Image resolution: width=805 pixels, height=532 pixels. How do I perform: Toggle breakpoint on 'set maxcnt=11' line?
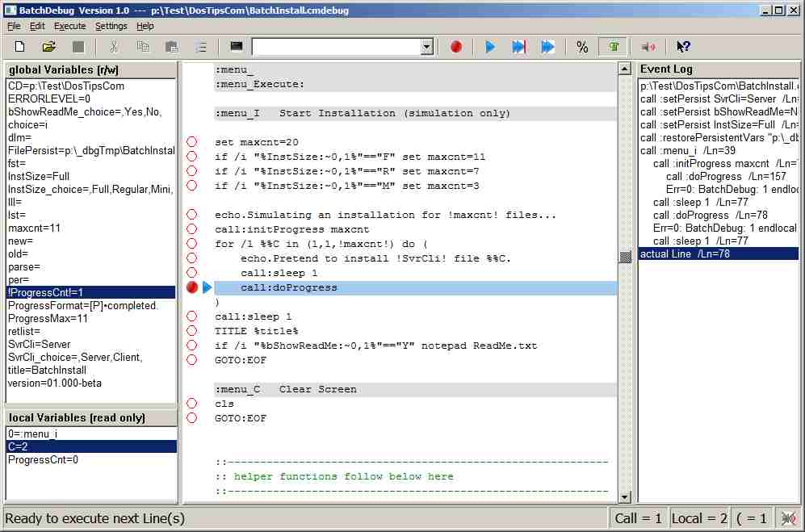pyautogui.click(x=192, y=156)
